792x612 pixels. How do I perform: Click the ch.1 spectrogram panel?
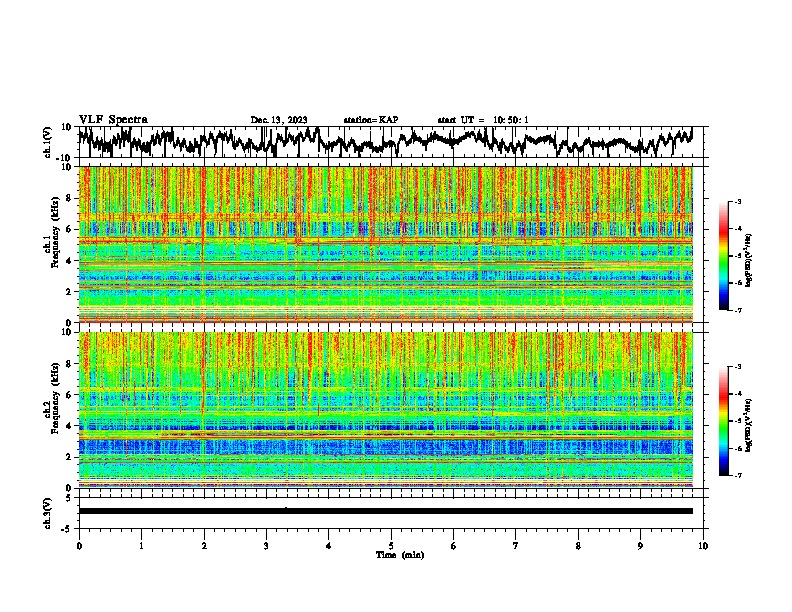click(x=385, y=244)
